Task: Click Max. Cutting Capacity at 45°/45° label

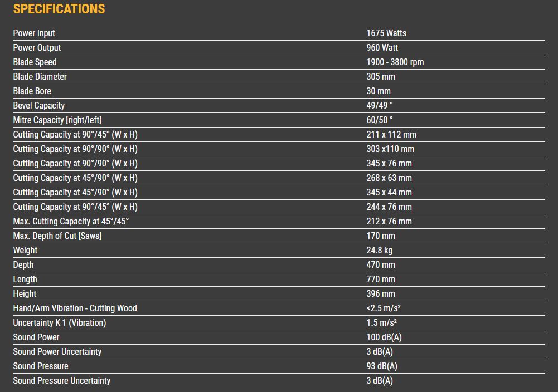Action: point(71,222)
